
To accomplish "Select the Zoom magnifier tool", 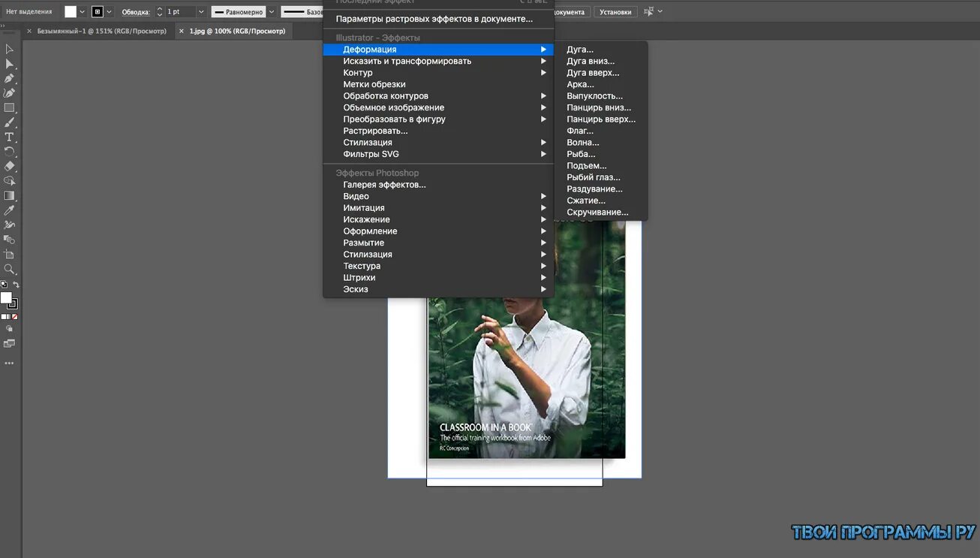I will (9, 269).
